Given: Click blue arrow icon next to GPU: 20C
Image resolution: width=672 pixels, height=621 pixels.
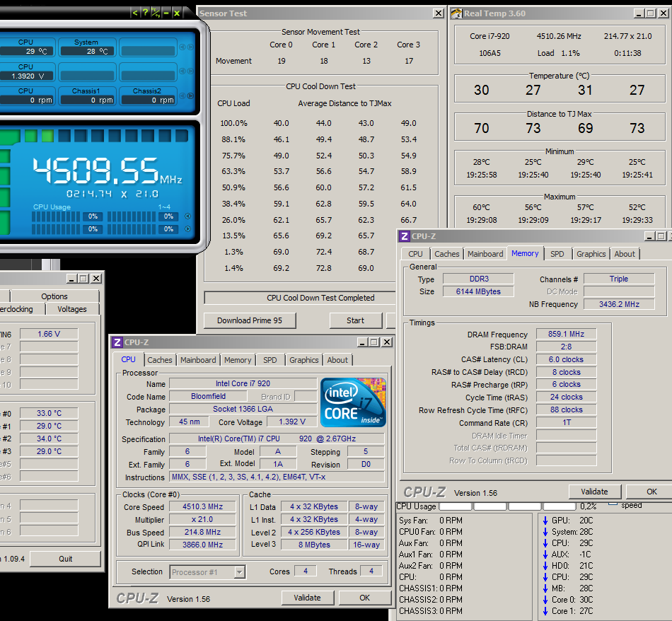Looking at the screenshot, I should click(x=545, y=521).
